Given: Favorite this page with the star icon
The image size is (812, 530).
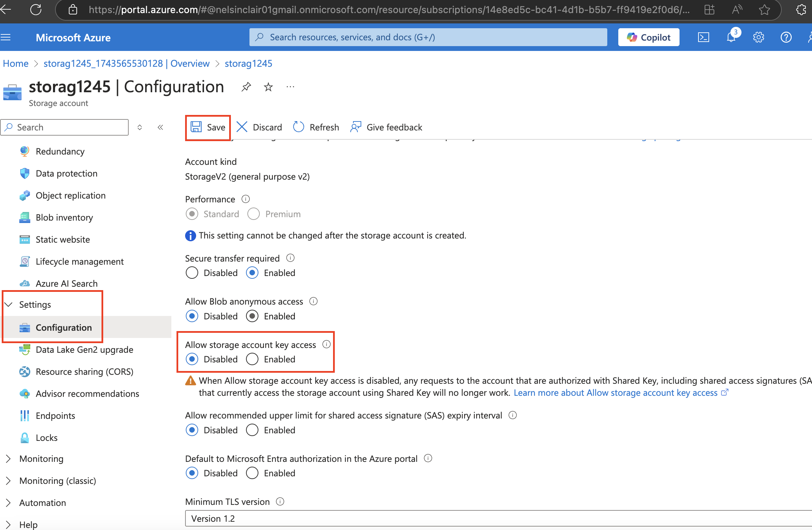Looking at the screenshot, I should (x=764, y=10).
